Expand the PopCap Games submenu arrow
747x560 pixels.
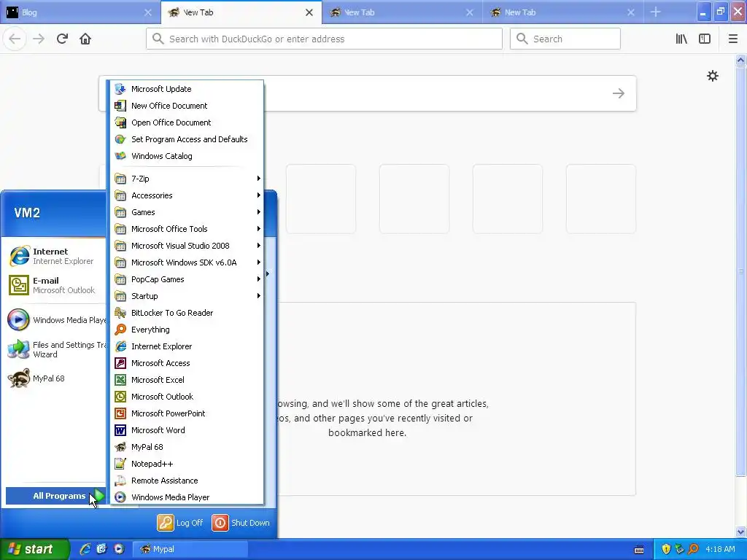pos(259,279)
